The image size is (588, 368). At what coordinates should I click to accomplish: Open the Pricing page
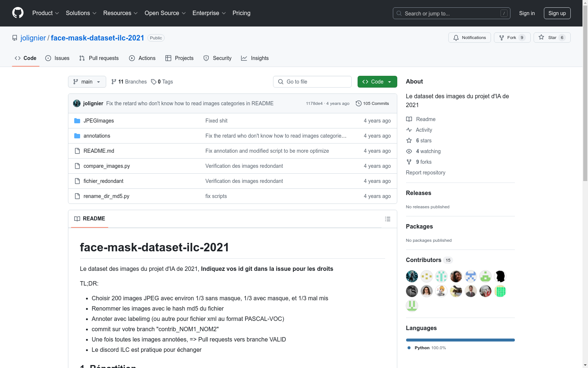pyautogui.click(x=241, y=13)
